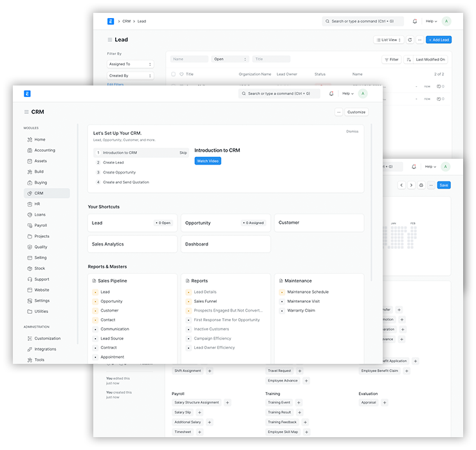Open the Help dropdown in CRM window

(x=348, y=94)
